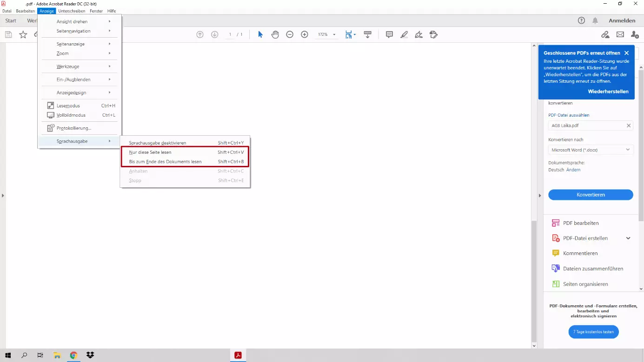644x362 pixels.
Task: Open the Unterschreiben menu
Action: 72,11
